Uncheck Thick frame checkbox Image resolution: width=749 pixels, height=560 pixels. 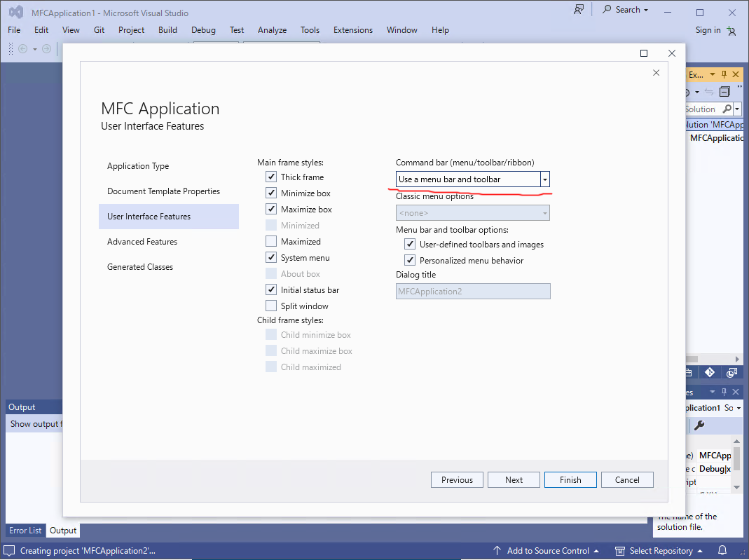point(271,177)
